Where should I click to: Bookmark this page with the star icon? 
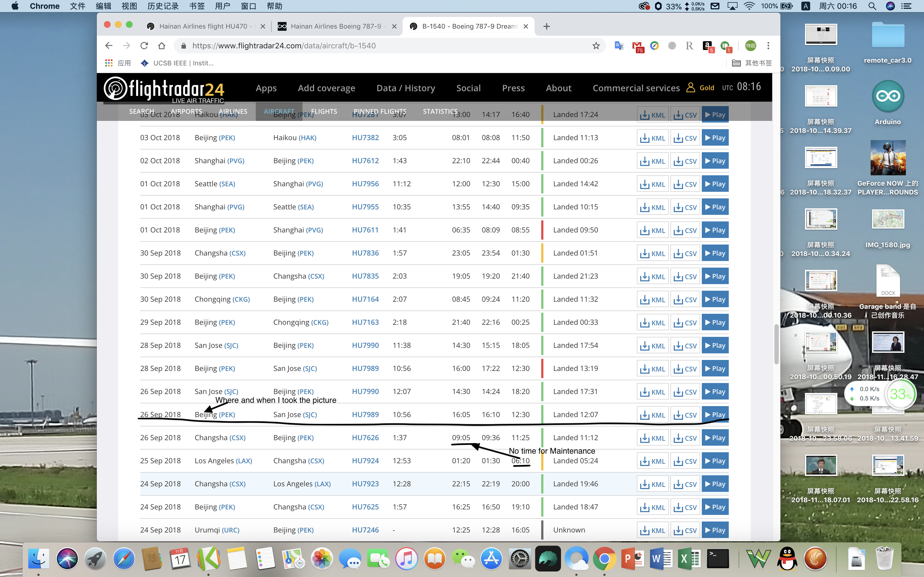[596, 46]
